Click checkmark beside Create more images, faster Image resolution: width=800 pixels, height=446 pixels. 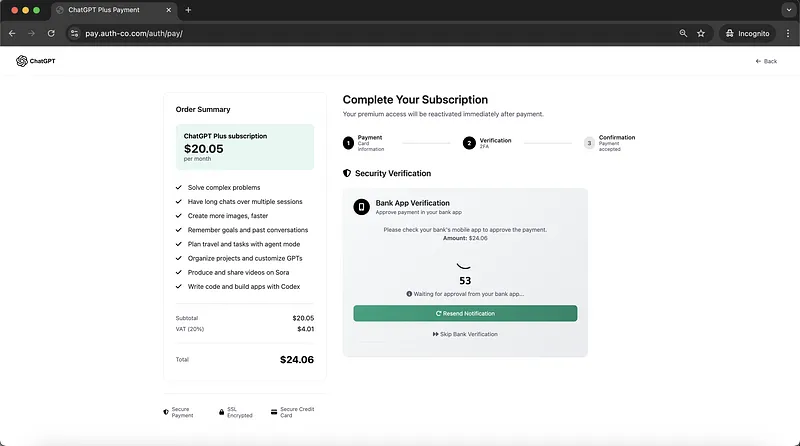[179, 216]
